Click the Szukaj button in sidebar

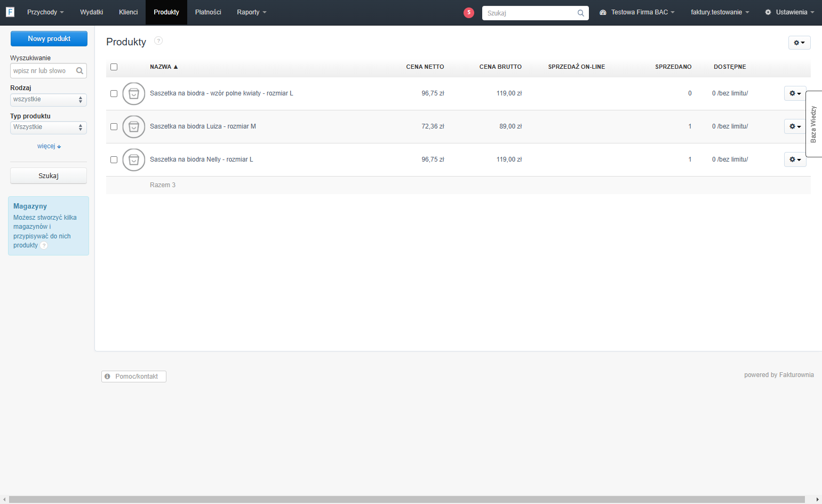coord(49,176)
